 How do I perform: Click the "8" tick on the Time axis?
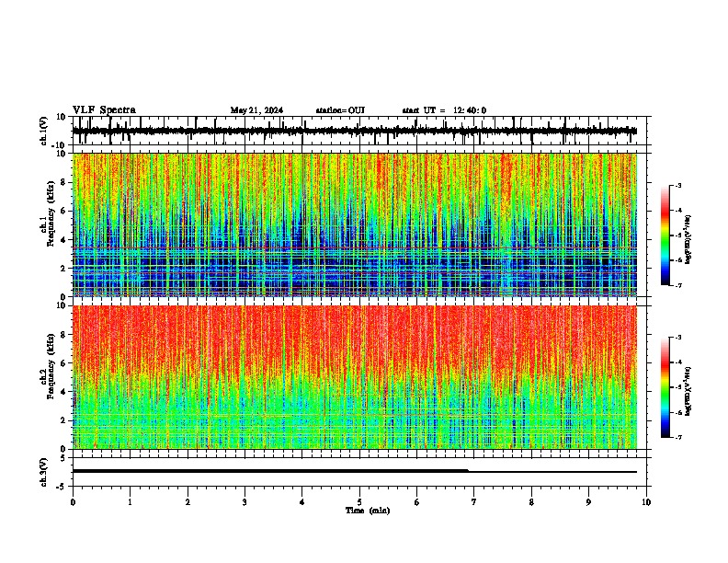531,502
